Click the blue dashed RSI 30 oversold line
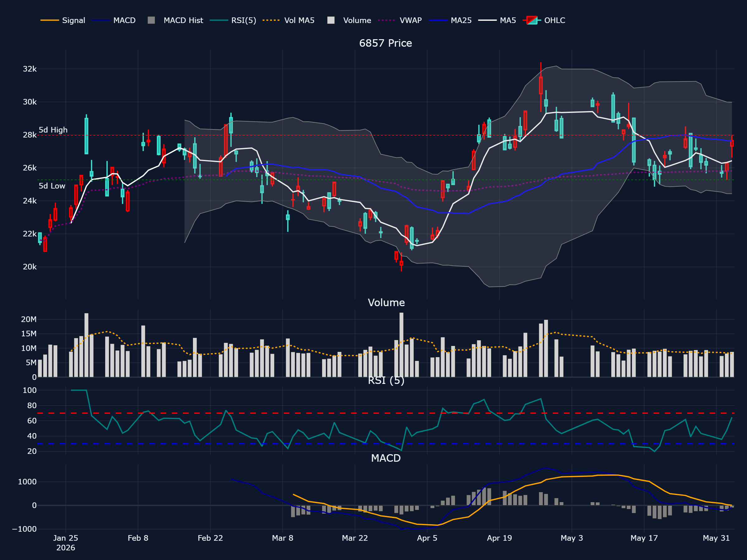 [x=386, y=444]
